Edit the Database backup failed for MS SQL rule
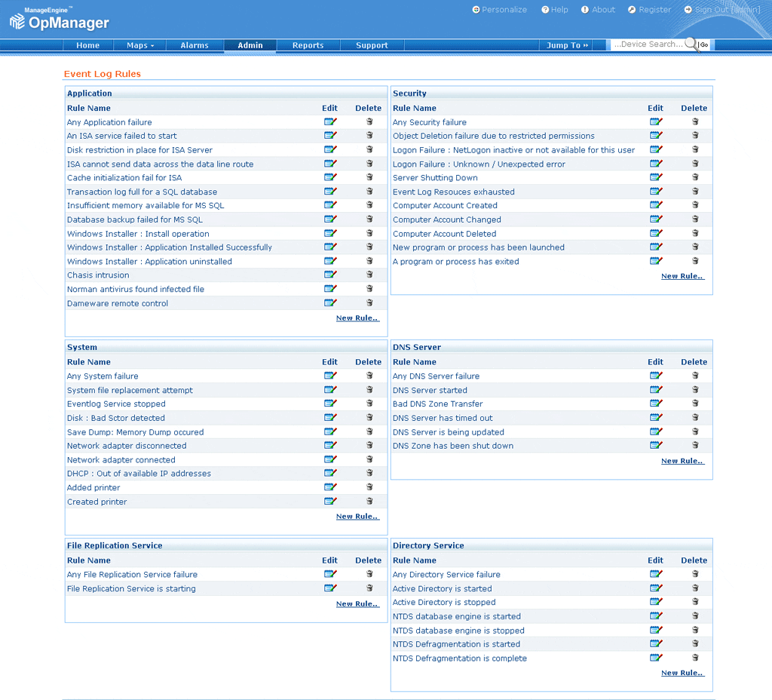This screenshot has height=700, width=772. tap(330, 220)
